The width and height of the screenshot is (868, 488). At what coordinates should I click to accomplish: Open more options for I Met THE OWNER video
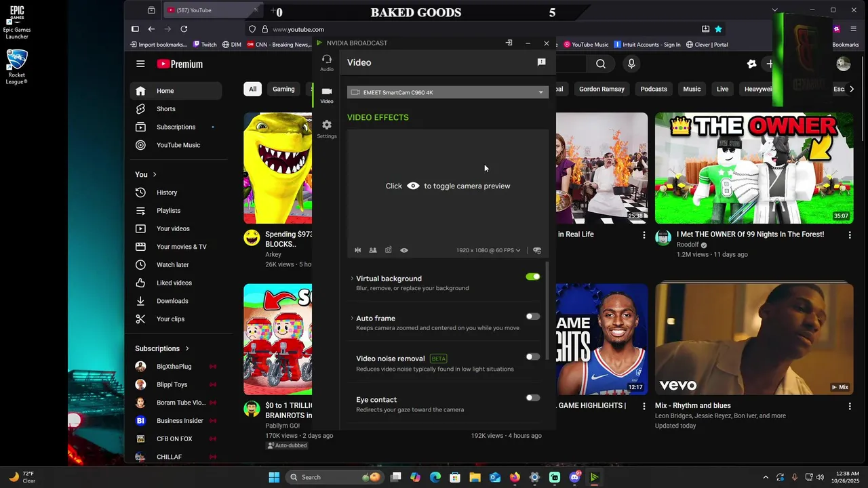point(850,235)
